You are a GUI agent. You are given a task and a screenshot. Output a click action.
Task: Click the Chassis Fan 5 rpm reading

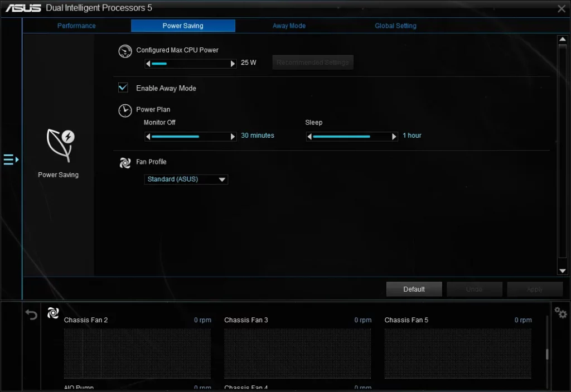coord(523,320)
